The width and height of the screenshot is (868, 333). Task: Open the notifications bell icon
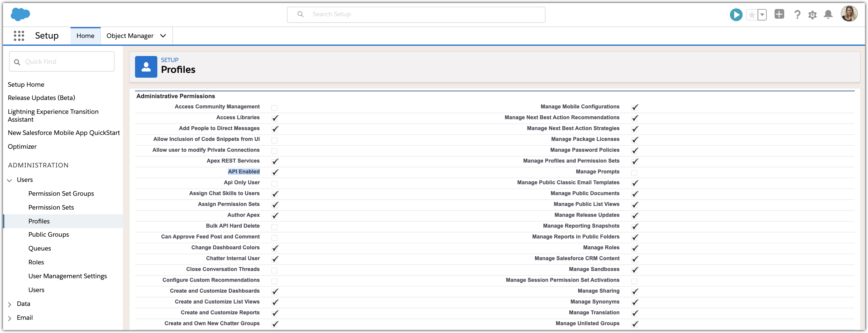[828, 14]
